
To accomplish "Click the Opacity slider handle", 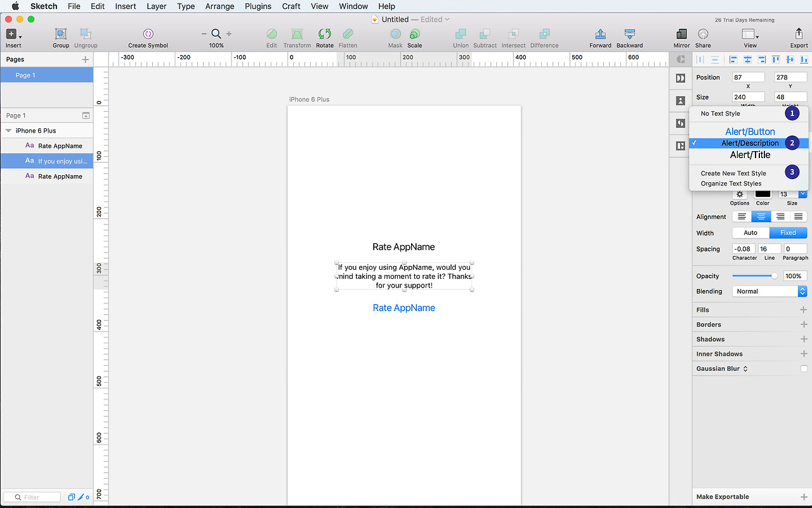I will pos(775,276).
